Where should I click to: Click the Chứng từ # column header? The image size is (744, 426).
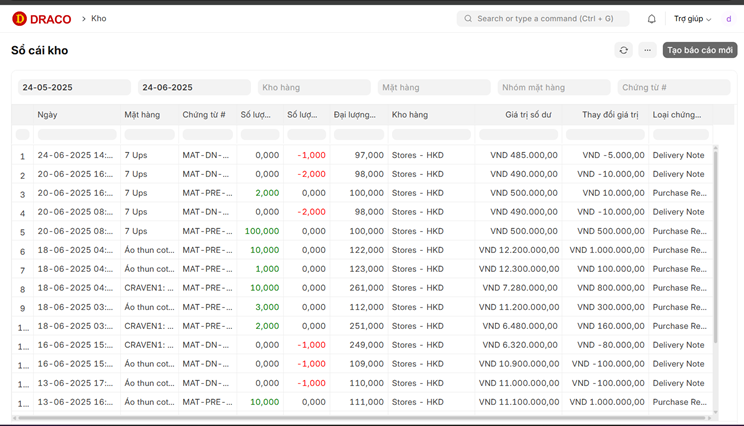click(204, 115)
